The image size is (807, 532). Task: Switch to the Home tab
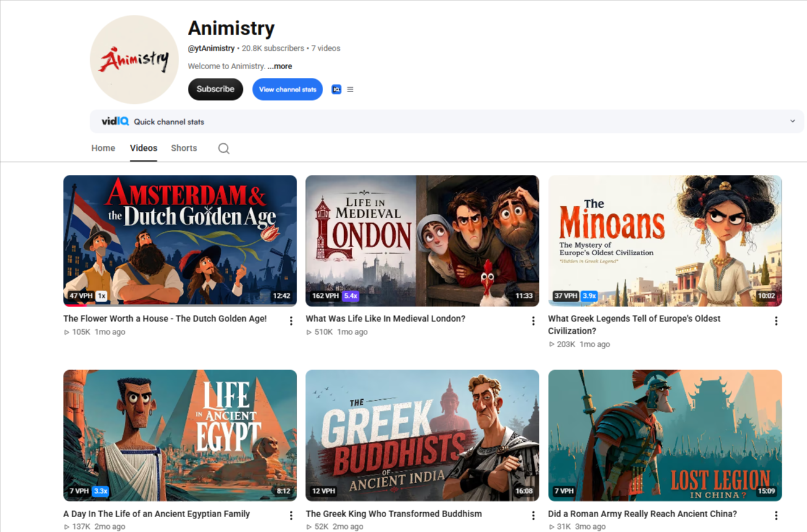click(103, 148)
